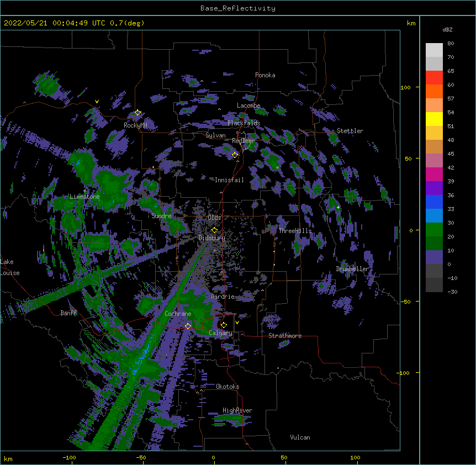This screenshot has height=465, width=476.
Task: Select the bright green 20-30 dBZ legend swatch
Action: (x=434, y=230)
